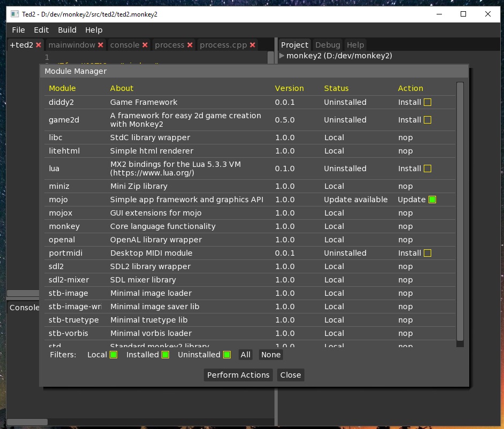The image size is (504, 429).
Task: Select the mojo module name
Action: point(58,200)
